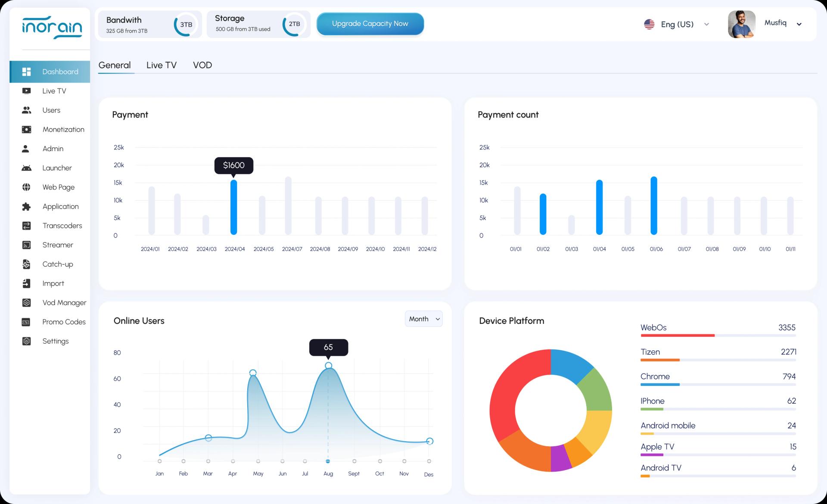Open the Catch-up sidebar icon

click(x=26, y=264)
